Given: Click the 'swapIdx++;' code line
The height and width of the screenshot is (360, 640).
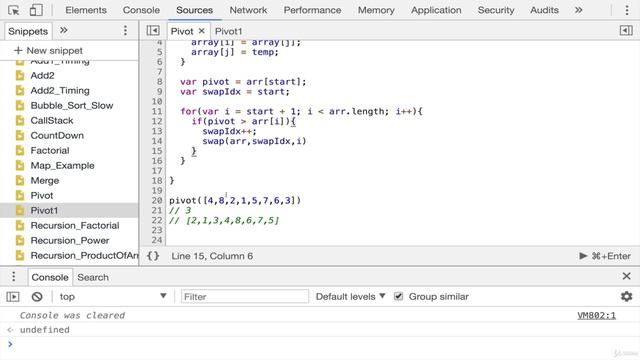Looking at the screenshot, I should (229, 131).
